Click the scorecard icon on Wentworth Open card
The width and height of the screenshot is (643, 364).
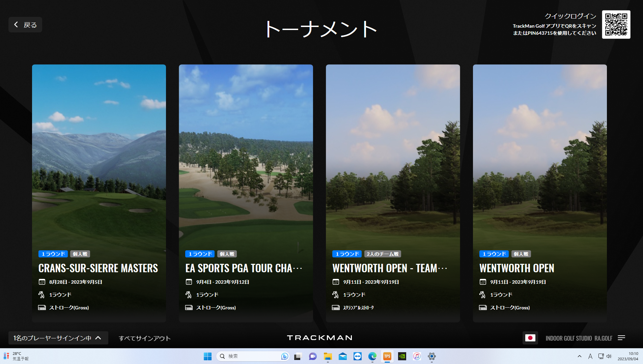coord(483,308)
